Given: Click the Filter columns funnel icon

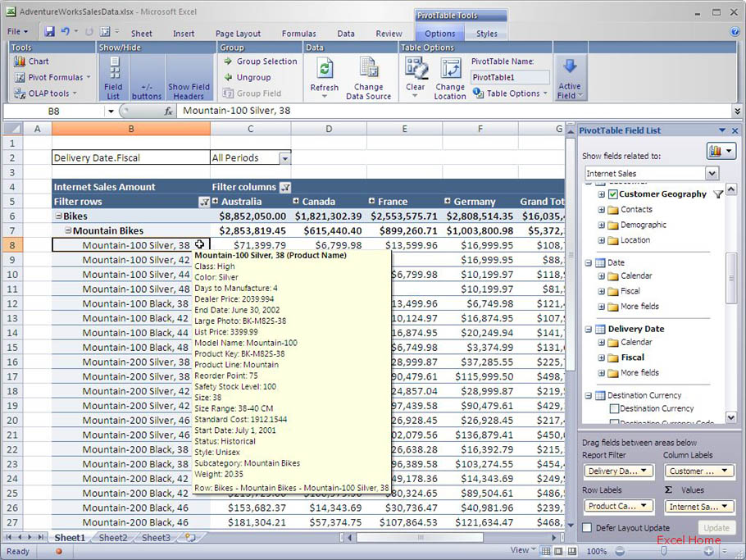Looking at the screenshot, I should [x=285, y=187].
